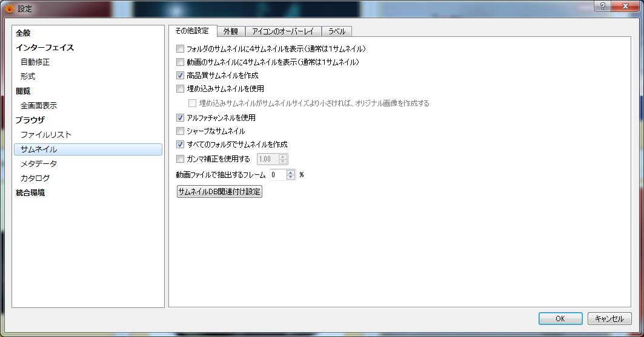The width and height of the screenshot is (644, 337).
Task: Toggle 高品質サムネイルを作成 checkbox
Action: [180, 76]
